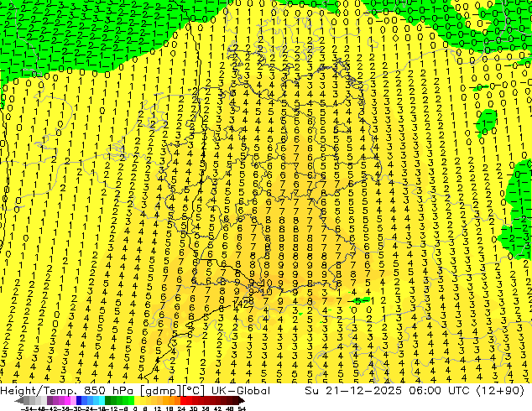This screenshot has height=411, width=532.
Task: Click the gray left arrow of the color scale
Action: 19,400
